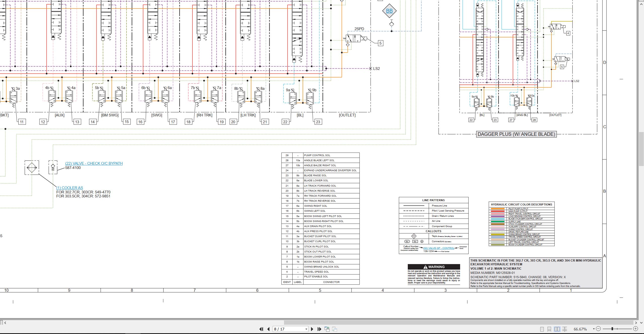Click the warning triangle icon
Screen dimensions: 644x334
pos(425,267)
